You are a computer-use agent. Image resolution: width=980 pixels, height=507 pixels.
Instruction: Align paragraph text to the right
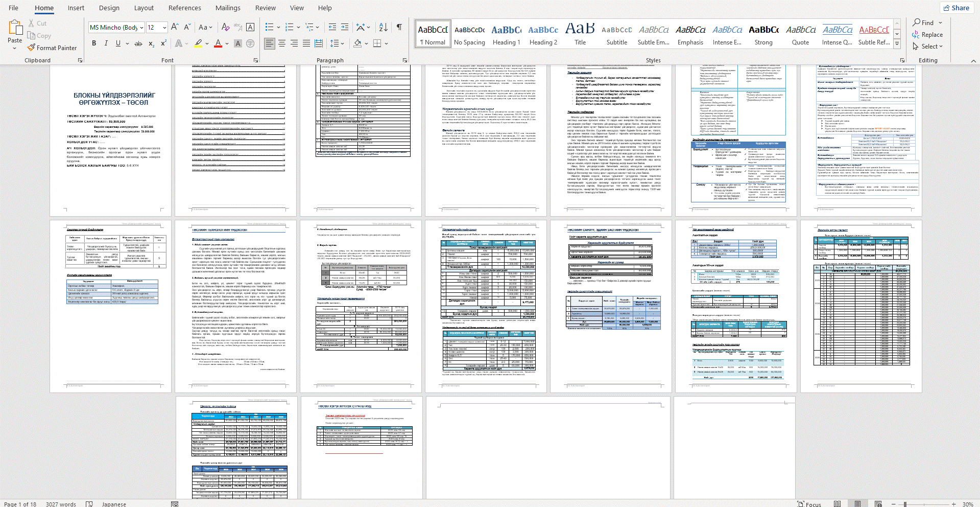pos(294,43)
